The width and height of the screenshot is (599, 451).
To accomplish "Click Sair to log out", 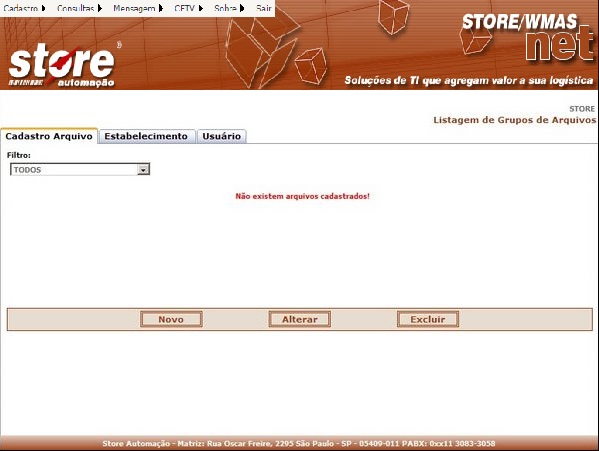I will click(264, 8).
